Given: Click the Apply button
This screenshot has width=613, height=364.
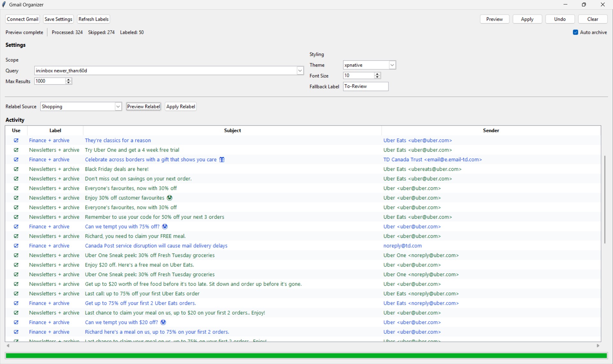Looking at the screenshot, I should click(x=527, y=19).
